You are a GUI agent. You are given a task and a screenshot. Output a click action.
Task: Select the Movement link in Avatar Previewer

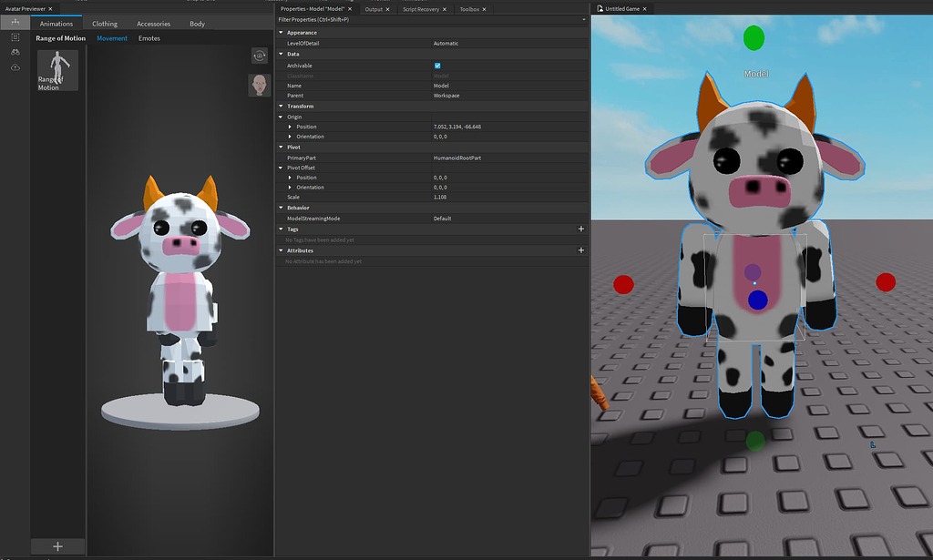tap(111, 37)
